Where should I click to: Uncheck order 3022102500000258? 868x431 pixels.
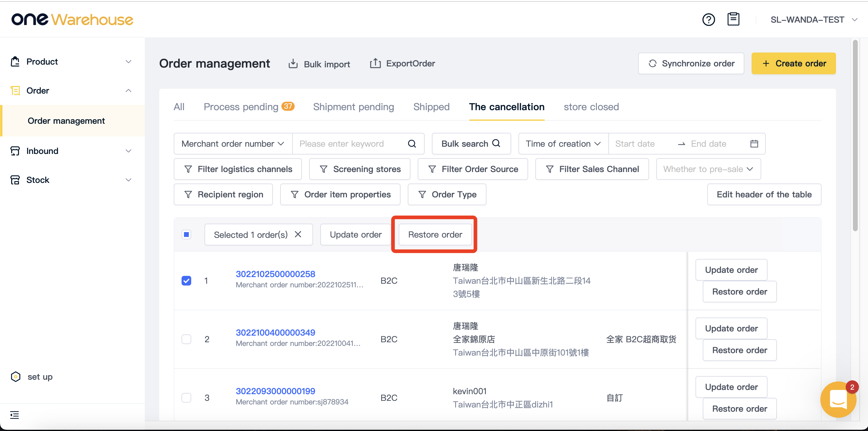click(186, 280)
